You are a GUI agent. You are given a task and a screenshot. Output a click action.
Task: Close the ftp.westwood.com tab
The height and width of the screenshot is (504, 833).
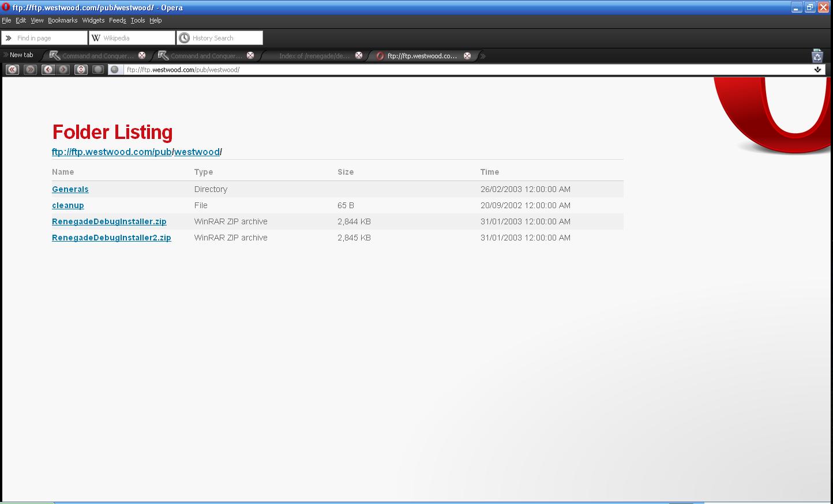coord(467,55)
